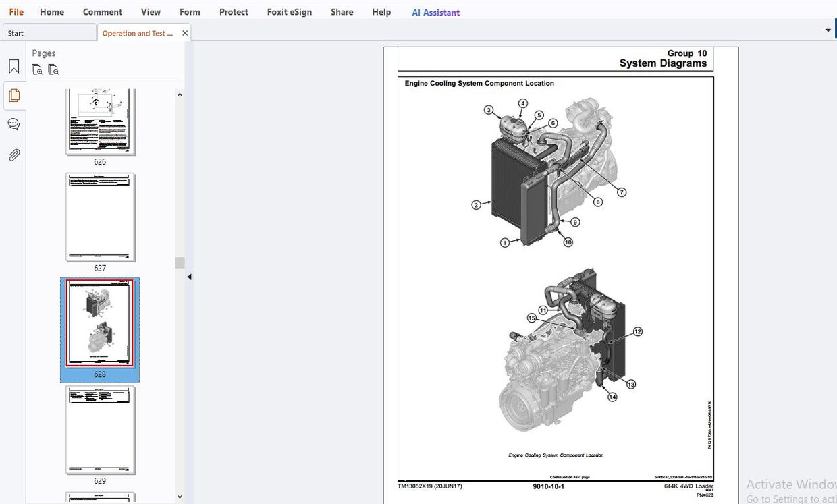This screenshot has width=837, height=504.
Task: Click the "644K 4WD Loader" footer text
Action: (688, 486)
